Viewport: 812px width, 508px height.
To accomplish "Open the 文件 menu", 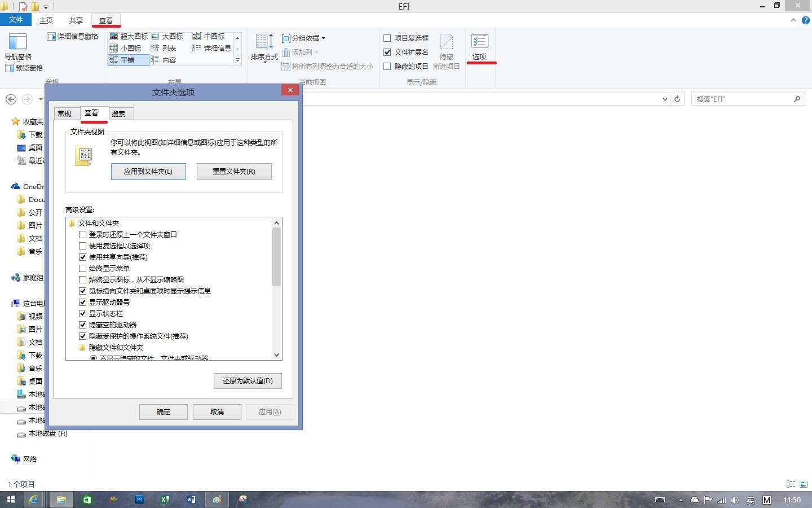I will pyautogui.click(x=16, y=20).
